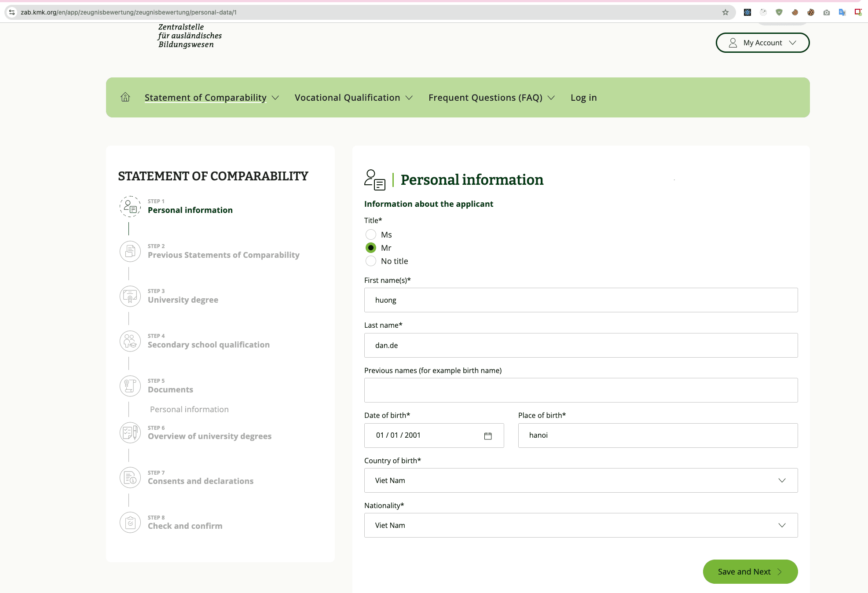Select the Ms title radio button

click(x=371, y=234)
